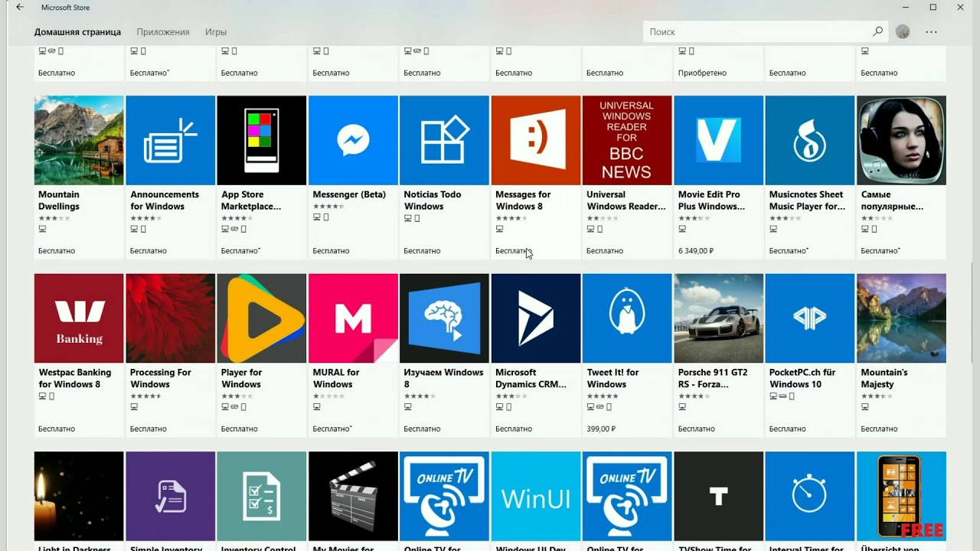Open the Announcements for Windows app icon
Screen dimensions: 980x551
170,140
